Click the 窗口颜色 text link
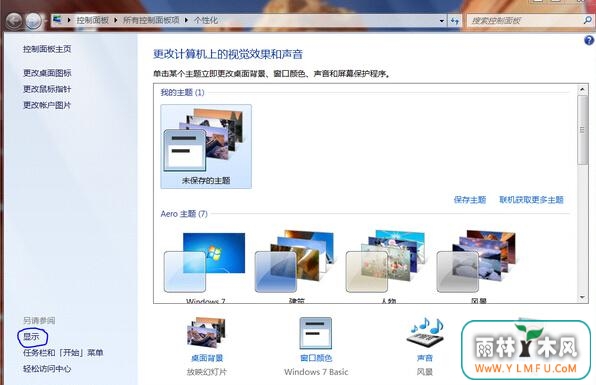Screen dimensions: 596x385 tap(316, 358)
